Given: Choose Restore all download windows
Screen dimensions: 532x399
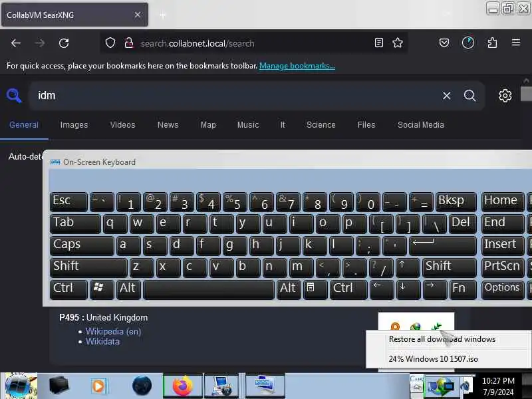Looking at the screenshot, I should coord(442,339).
